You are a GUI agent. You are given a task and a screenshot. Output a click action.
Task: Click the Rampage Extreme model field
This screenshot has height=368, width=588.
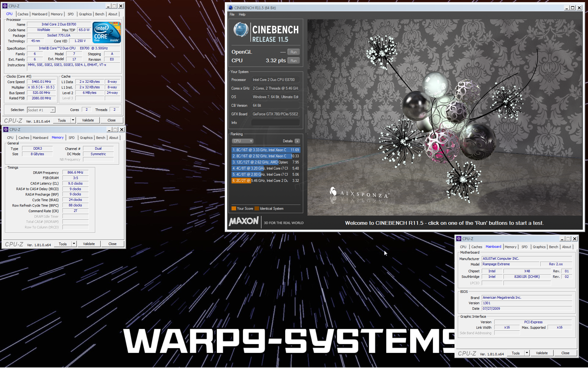pyautogui.click(x=511, y=264)
